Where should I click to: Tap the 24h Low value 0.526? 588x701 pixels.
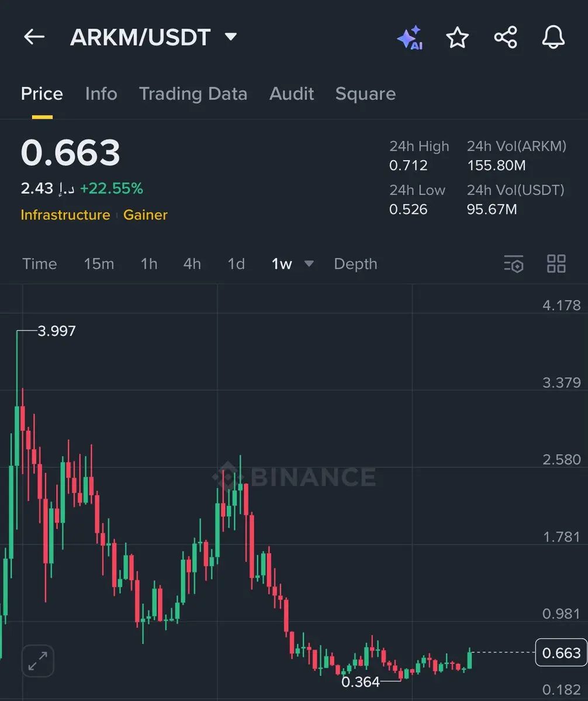point(409,209)
